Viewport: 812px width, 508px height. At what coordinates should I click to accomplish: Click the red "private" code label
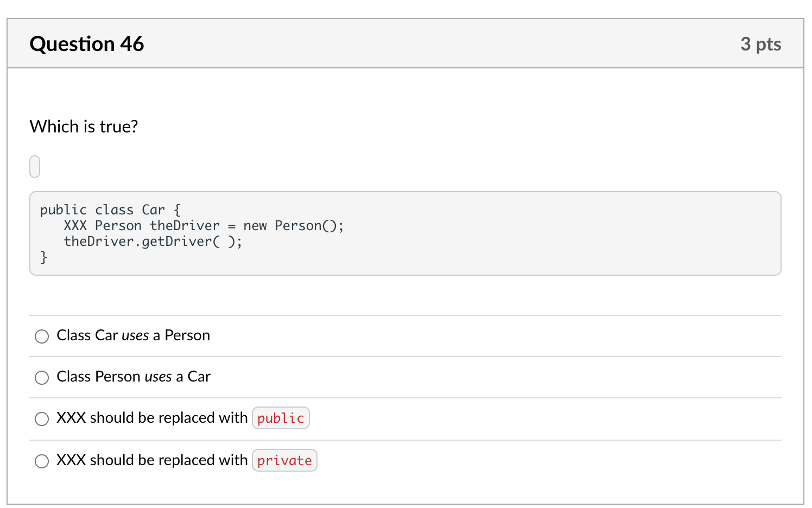(x=284, y=460)
